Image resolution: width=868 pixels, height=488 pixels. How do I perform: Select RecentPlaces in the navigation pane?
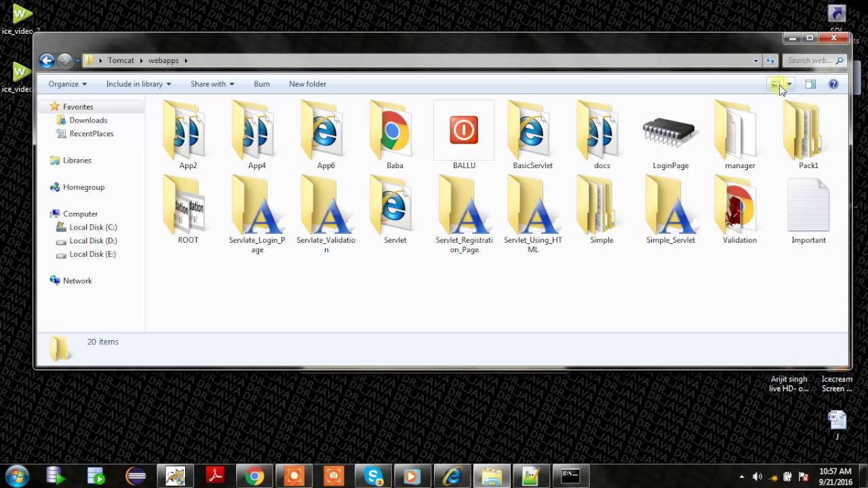pos(92,134)
